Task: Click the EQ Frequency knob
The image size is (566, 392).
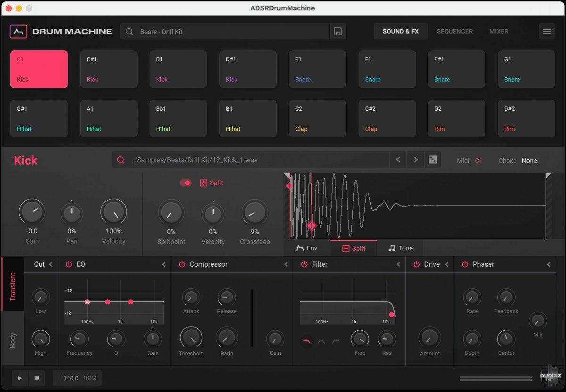Action: [79, 339]
